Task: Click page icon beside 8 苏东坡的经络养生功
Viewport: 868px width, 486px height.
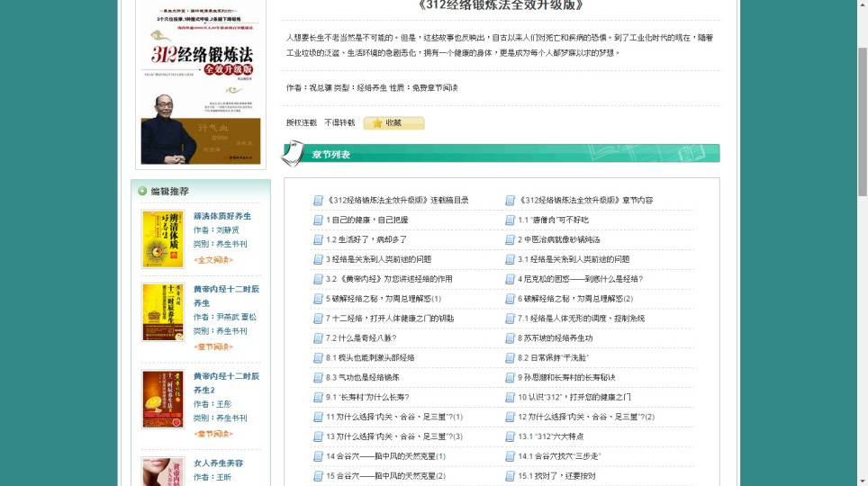Action: (x=511, y=338)
